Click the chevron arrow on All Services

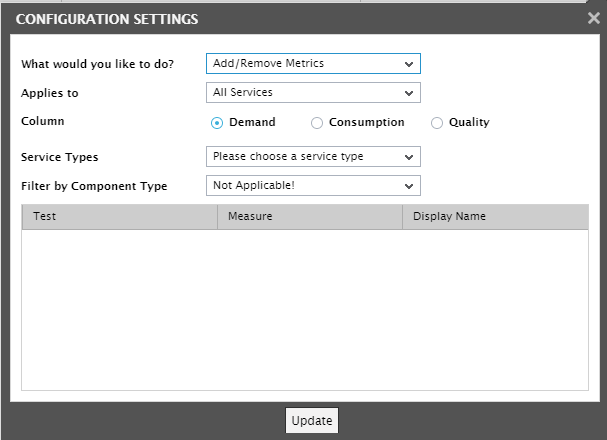pos(409,93)
